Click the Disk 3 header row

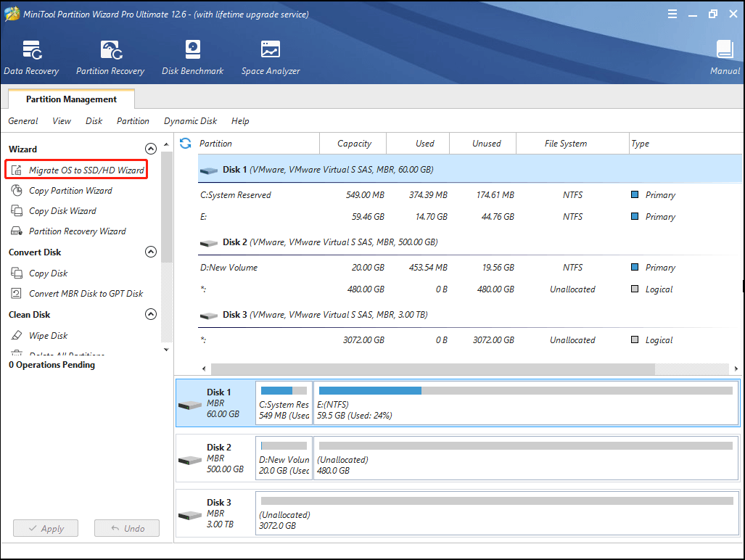pyautogui.click(x=470, y=315)
